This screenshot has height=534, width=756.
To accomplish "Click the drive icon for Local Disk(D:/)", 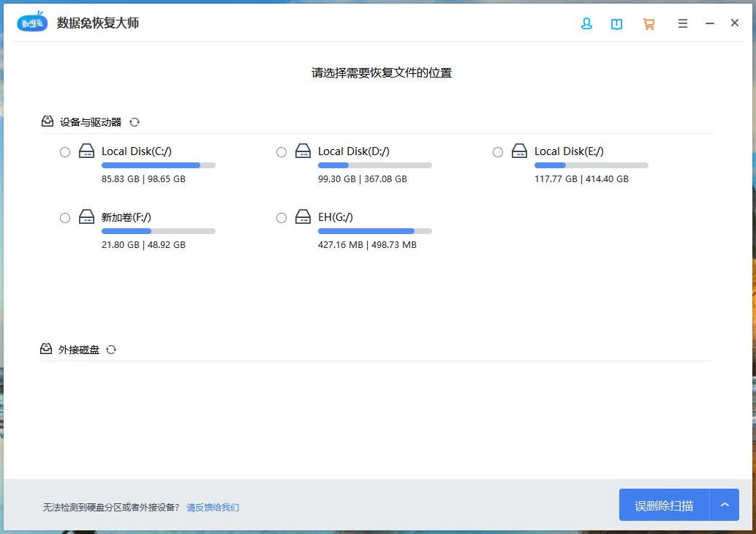I will coord(303,151).
